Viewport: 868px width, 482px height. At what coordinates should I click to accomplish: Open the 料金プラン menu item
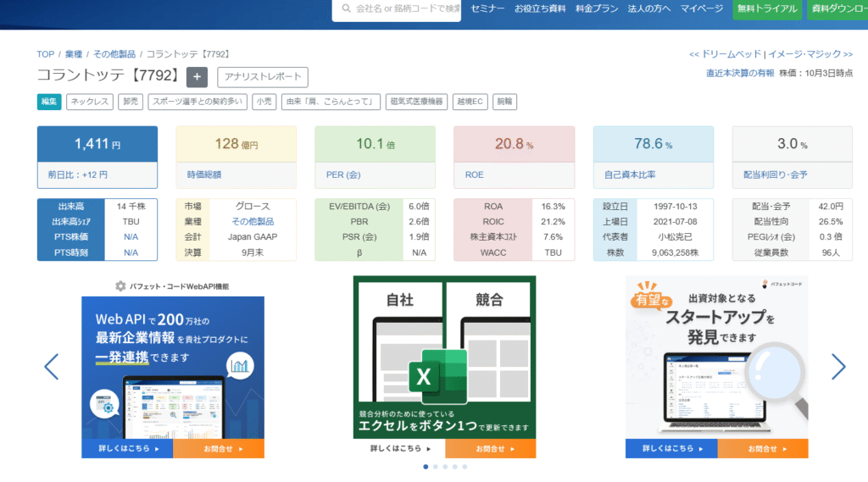click(596, 9)
